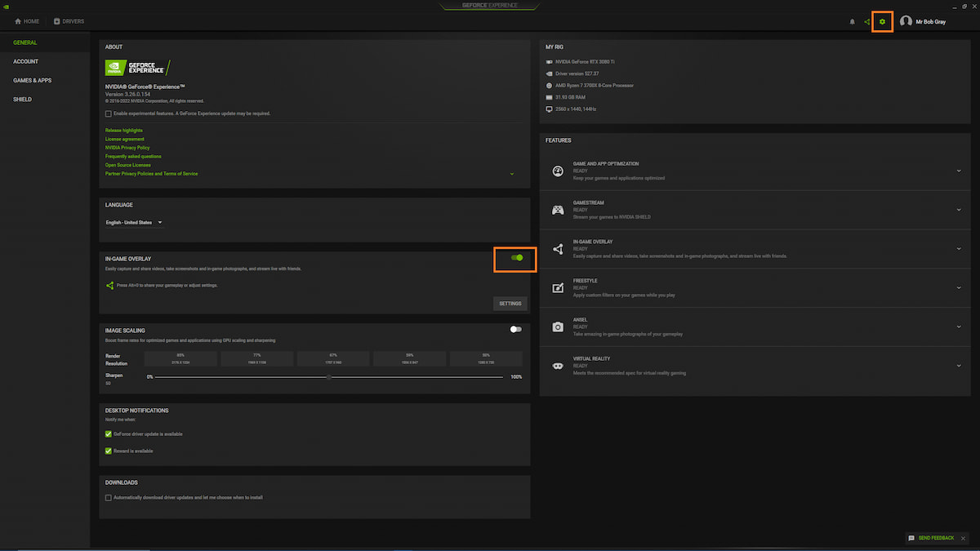Click the Sharpen slider handle
This screenshot has width=980, height=551.
click(328, 377)
